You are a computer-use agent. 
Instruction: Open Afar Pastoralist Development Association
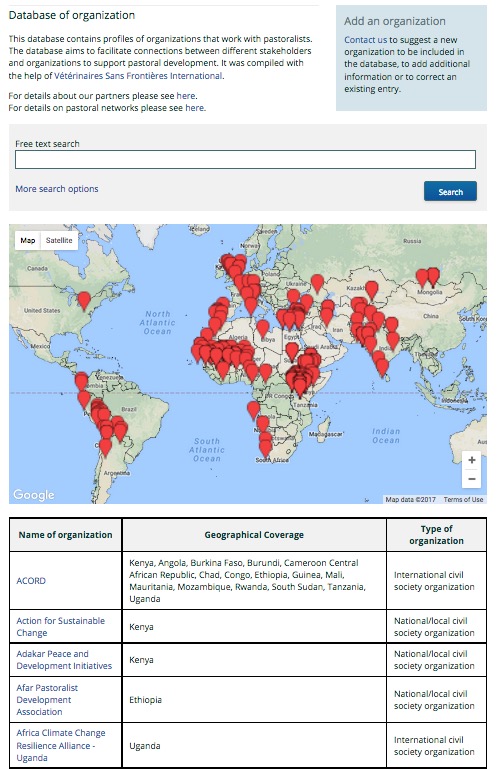47,700
